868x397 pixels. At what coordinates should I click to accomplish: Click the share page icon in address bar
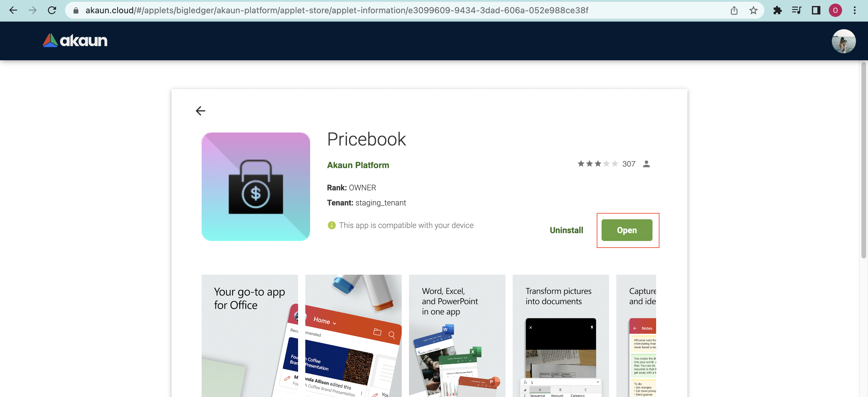[734, 11]
